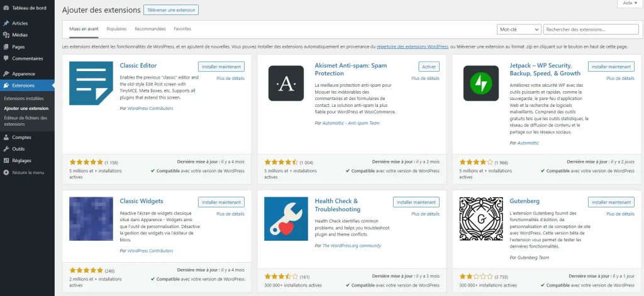Click the Médias icon in sidebar

[6, 35]
